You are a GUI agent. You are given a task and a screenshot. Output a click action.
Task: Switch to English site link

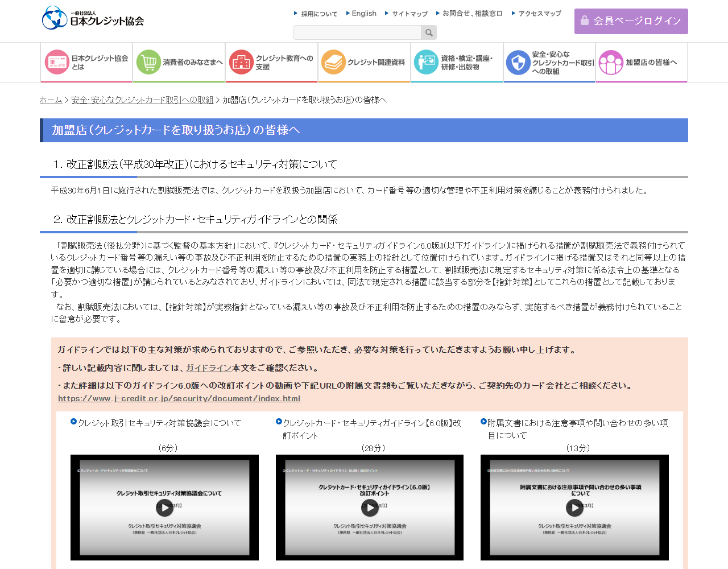(x=361, y=14)
